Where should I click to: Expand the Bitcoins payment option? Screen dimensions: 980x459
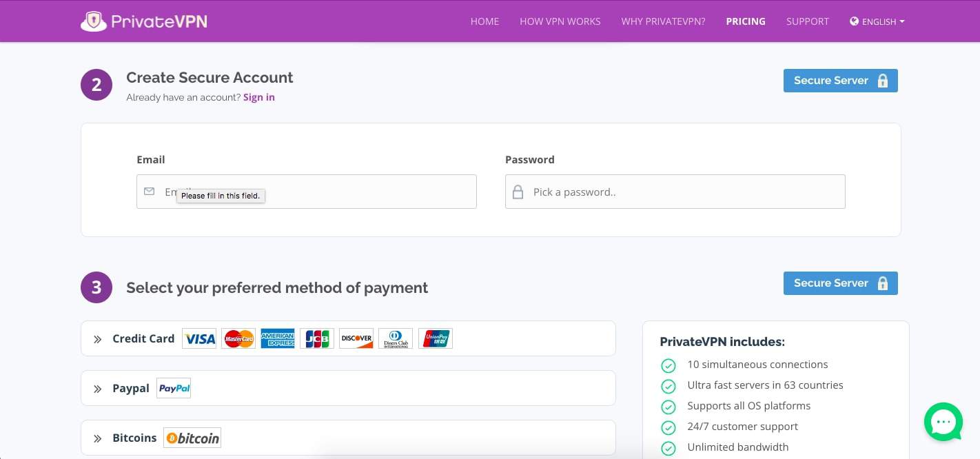[348, 438]
